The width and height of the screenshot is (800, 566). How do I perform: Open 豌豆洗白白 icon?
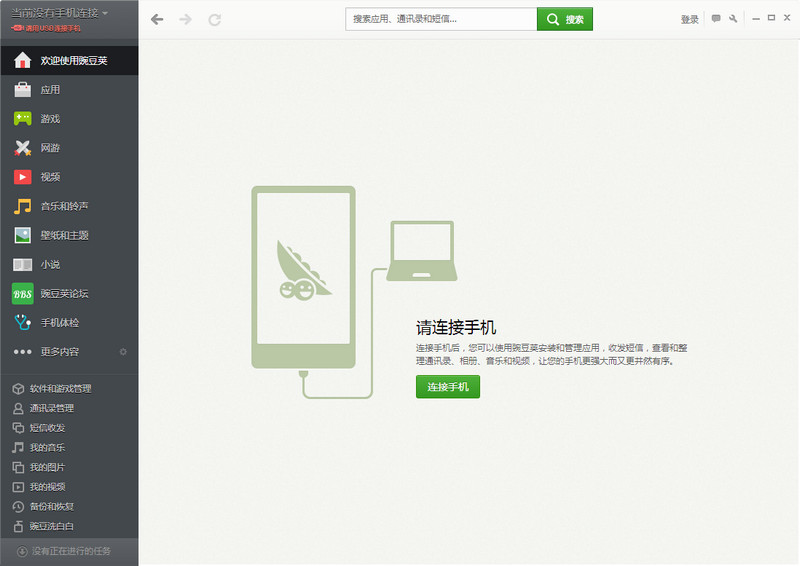(18, 526)
